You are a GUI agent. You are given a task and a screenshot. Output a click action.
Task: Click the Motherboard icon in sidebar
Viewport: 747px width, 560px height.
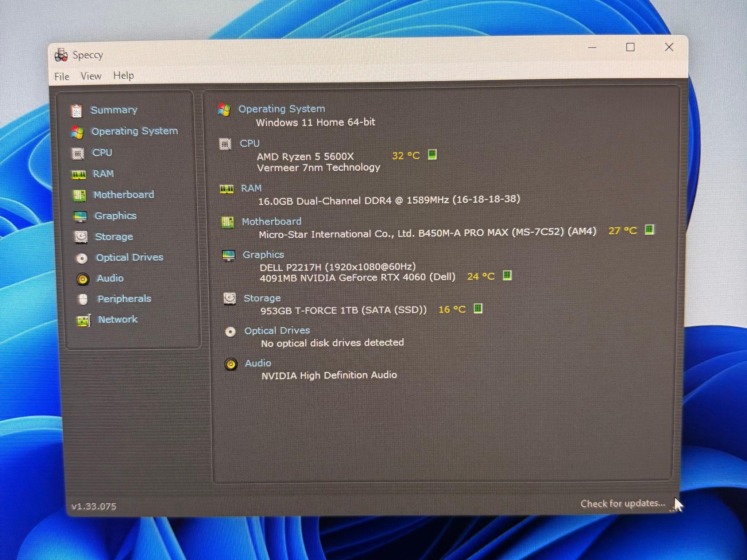pyautogui.click(x=80, y=196)
